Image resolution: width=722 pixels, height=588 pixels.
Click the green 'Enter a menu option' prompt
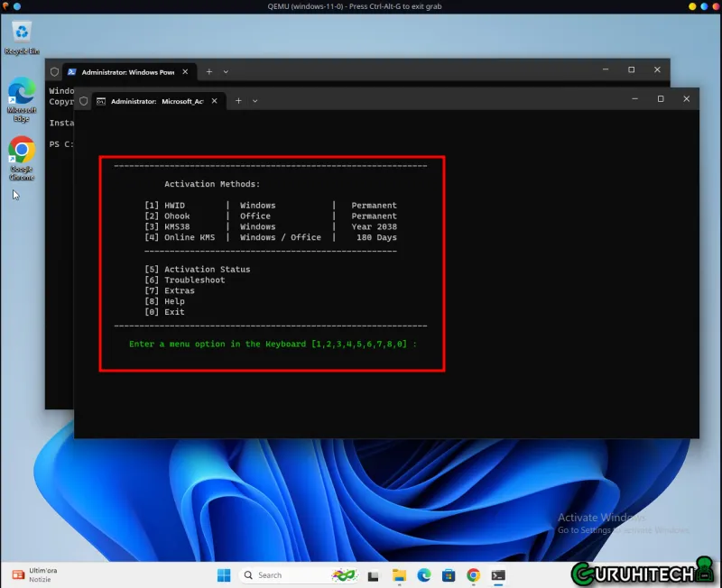(273, 345)
